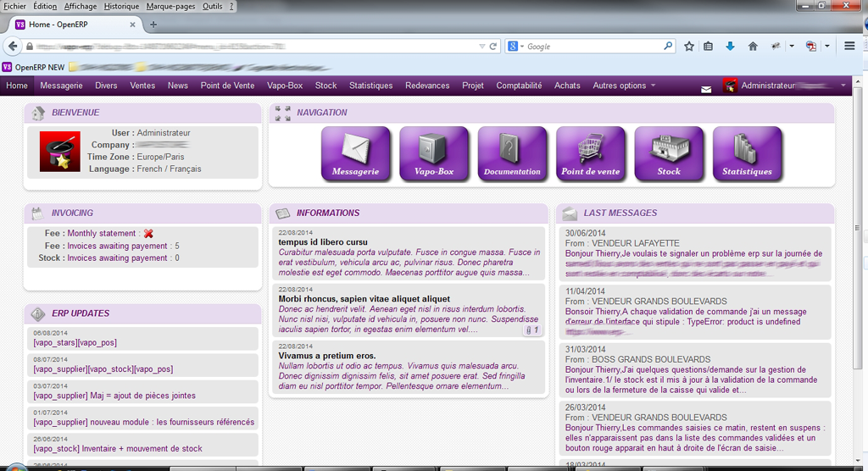Viewport: 868px width, 471px height.
Task: Click the Administrateur avatar icon in top bar
Action: coord(730,86)
